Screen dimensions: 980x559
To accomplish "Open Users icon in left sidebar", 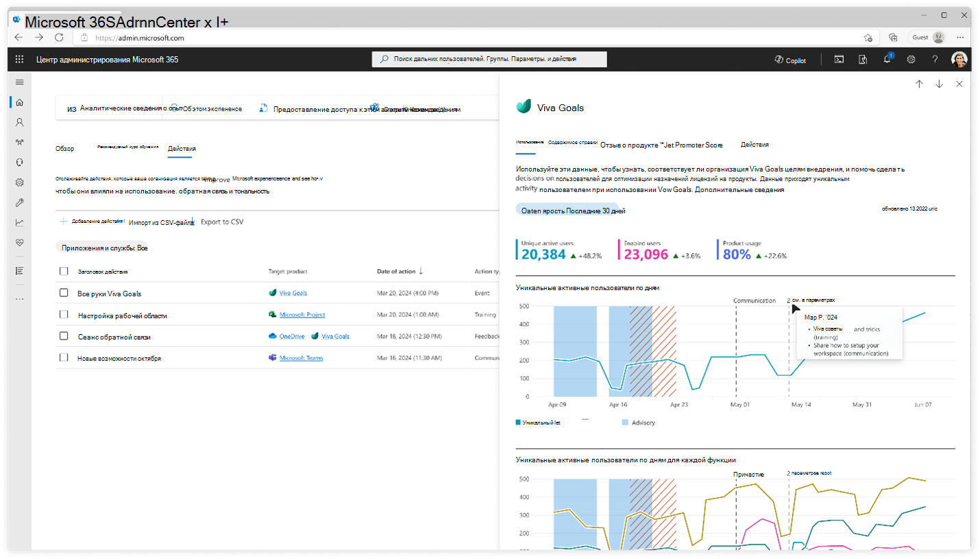I will click(19, 122).
